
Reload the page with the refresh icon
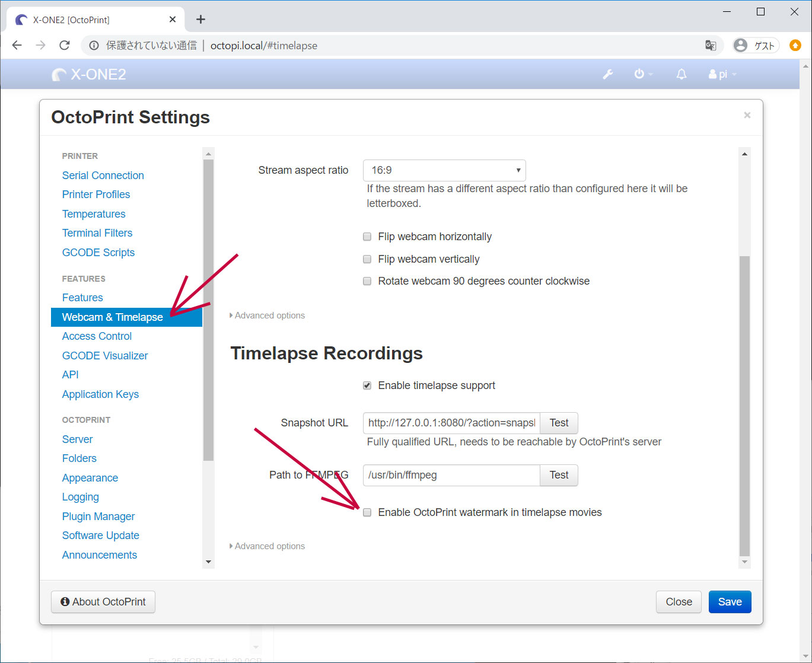(x=65, y=46)
